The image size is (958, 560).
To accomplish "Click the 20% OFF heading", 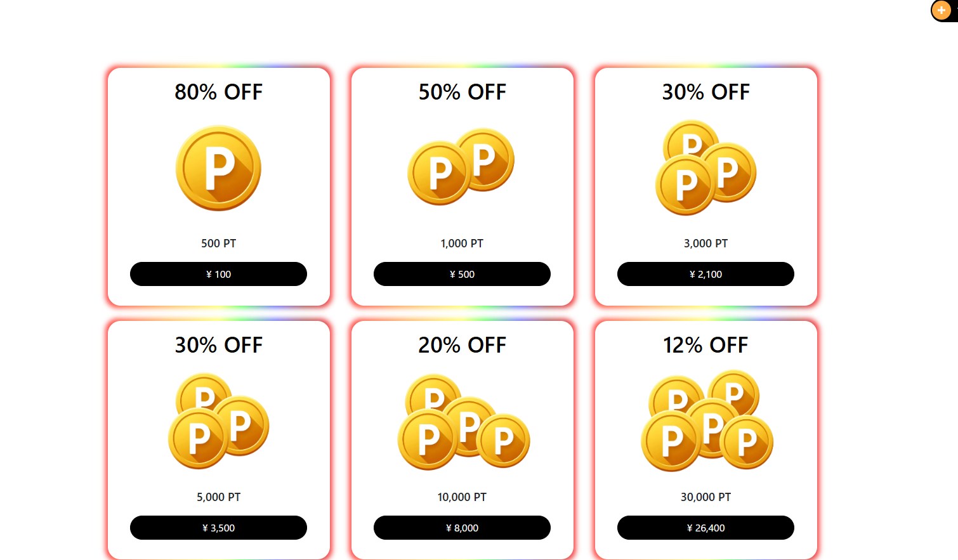I will pos(462,345).
